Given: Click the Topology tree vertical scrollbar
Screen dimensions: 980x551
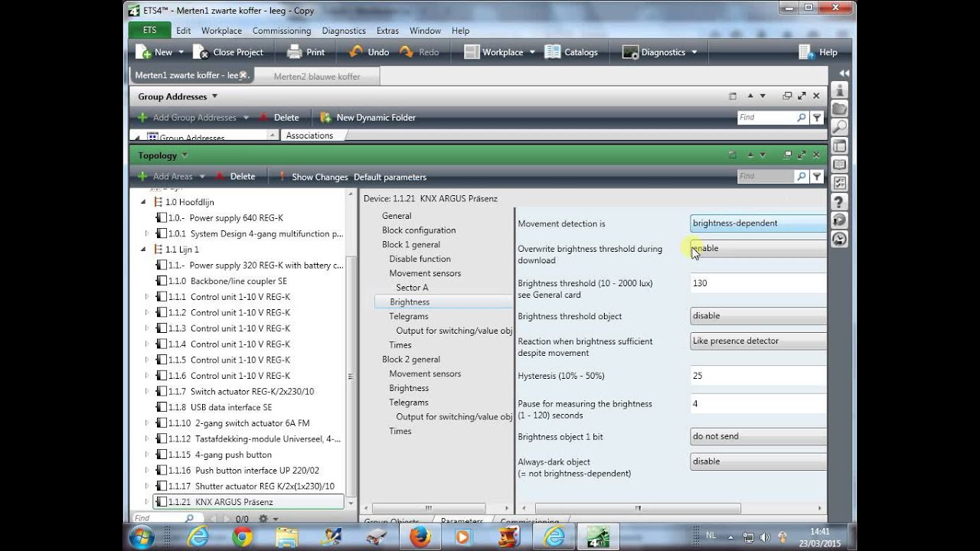Looking at the screenshot, I should pyautogui.click(x=351, y=377).
